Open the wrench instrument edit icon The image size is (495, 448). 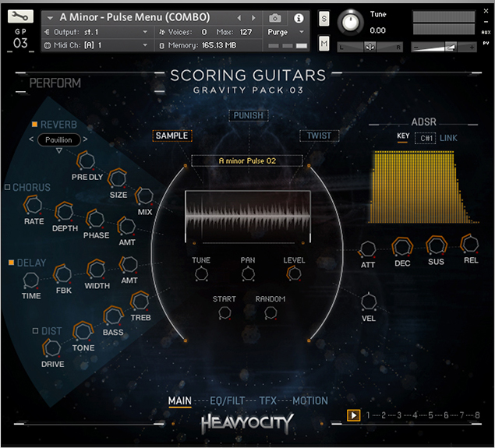(x=20, y=16)
